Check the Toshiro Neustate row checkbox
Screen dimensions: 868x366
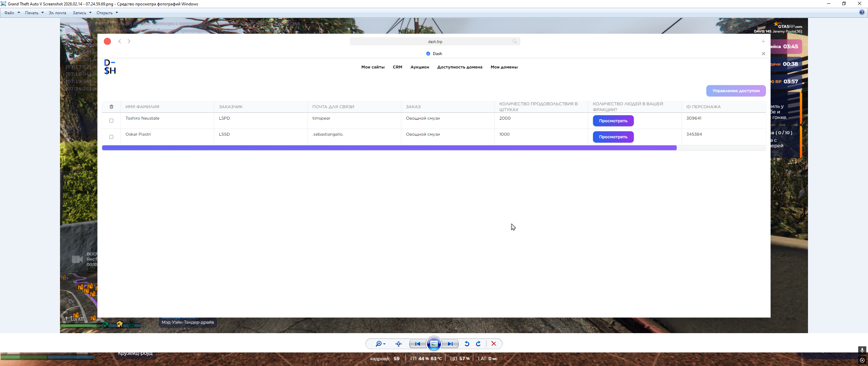click(111, 121)
